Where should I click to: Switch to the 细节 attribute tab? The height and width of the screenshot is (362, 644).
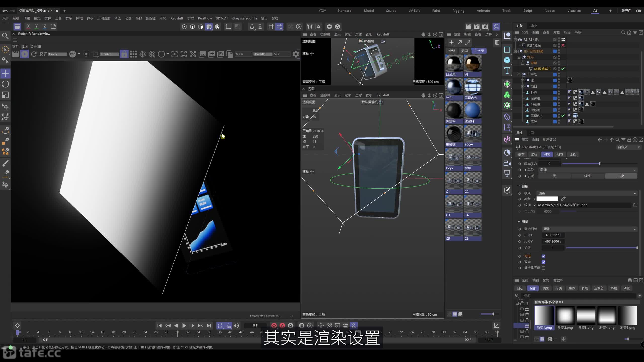pyautogui.click(x=560, y=154)
